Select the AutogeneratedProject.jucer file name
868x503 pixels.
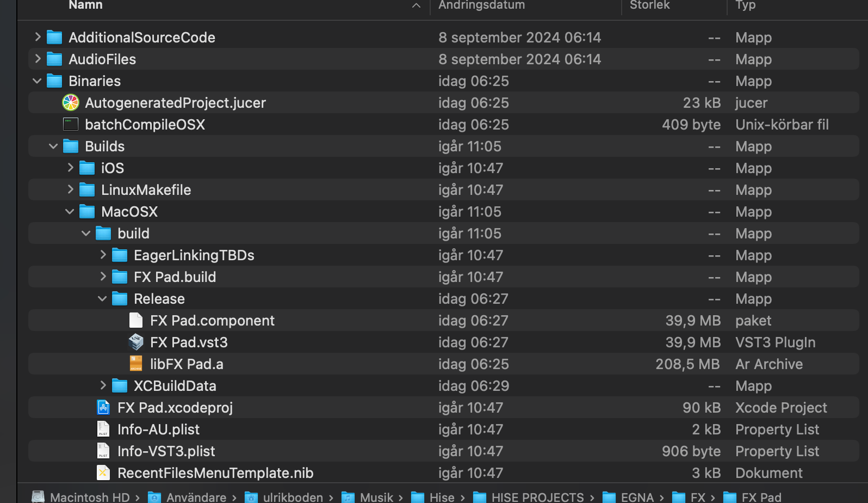point(175,103)
